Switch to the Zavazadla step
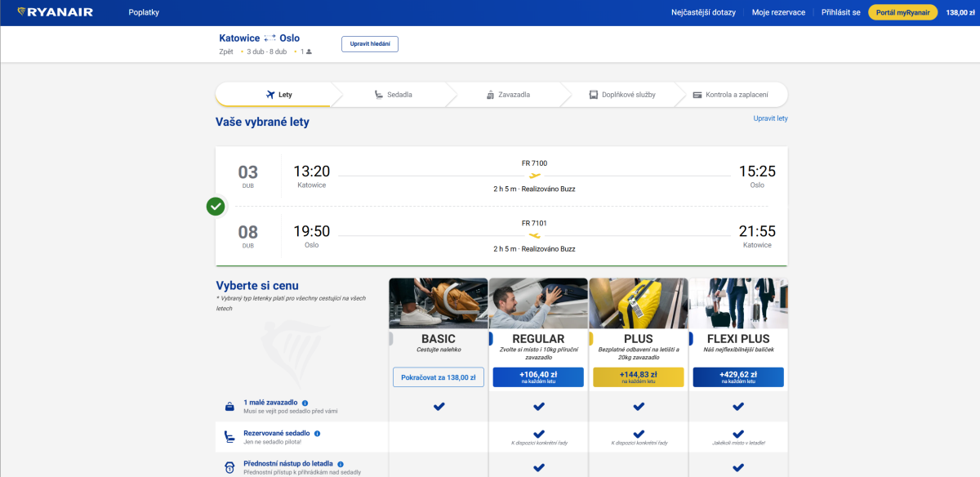The width and height of the screenshot is (980, 477). coord(507,95)
